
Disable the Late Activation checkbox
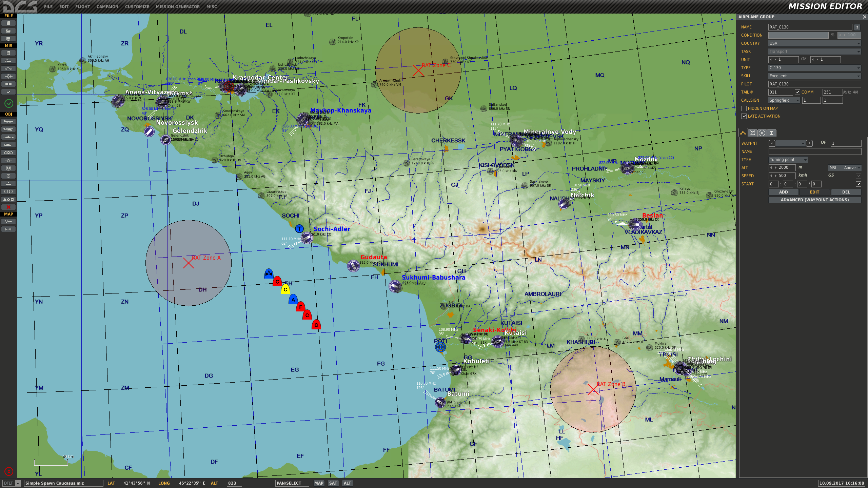pyautogui.click(x=744, y=116)
